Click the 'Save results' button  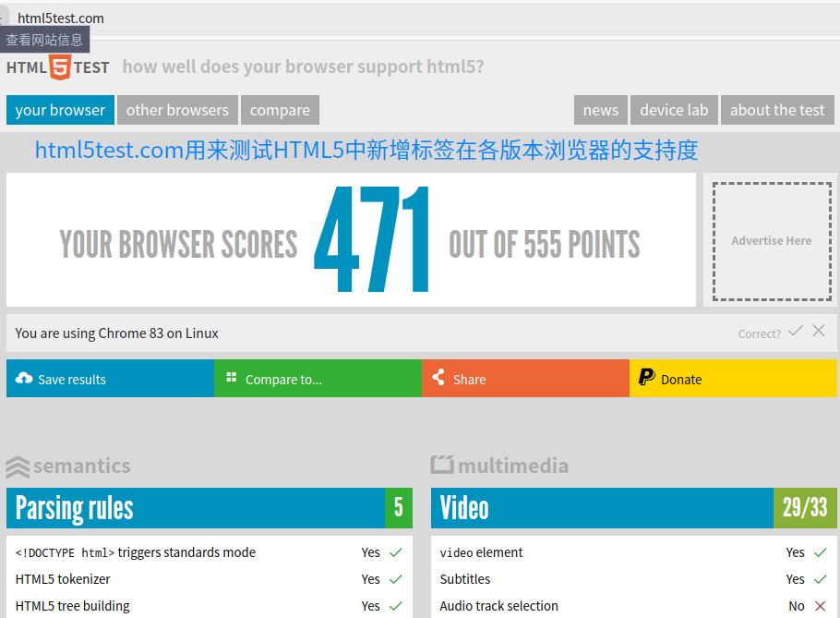[111, 379]
